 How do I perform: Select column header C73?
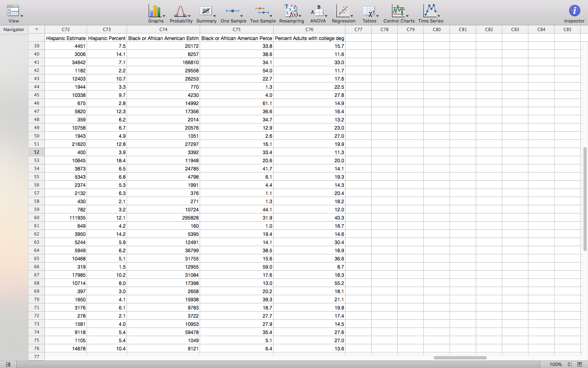(x=107, y=29)
